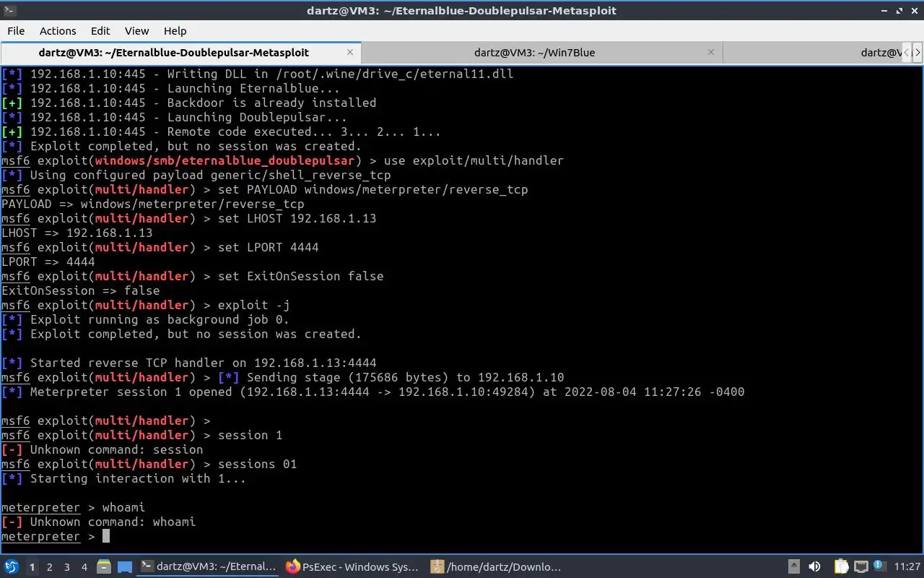Open the File menu
The height and width of the screenshot is (578, 924).
16,31
